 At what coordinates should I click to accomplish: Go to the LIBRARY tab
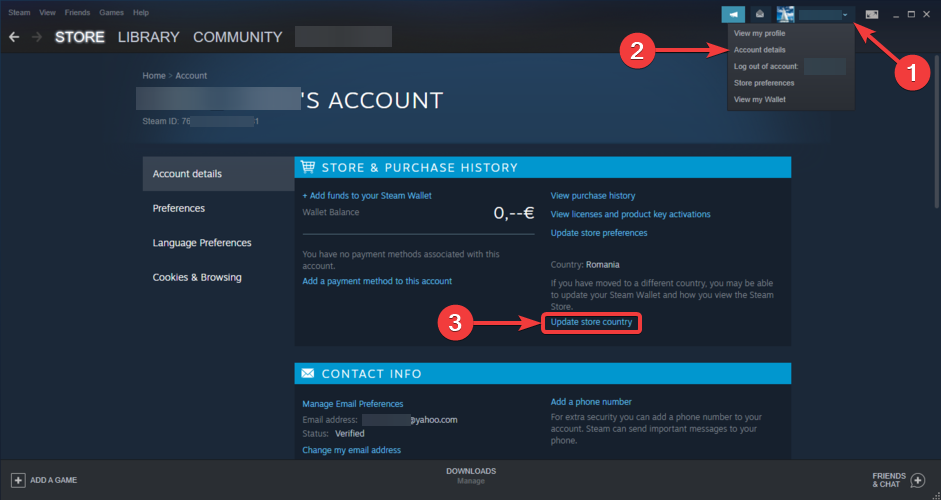[x=149, y=37]
